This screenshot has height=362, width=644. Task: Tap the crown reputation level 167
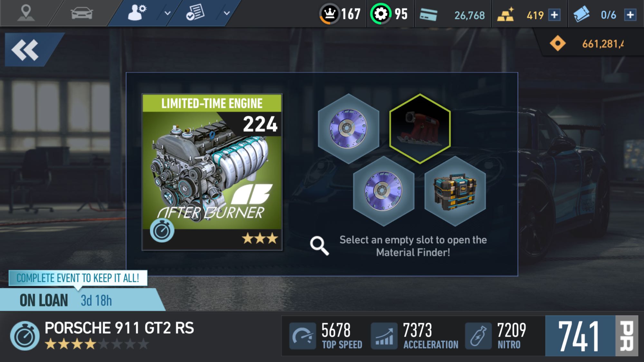pyautogui.click(x=340, y=14)
